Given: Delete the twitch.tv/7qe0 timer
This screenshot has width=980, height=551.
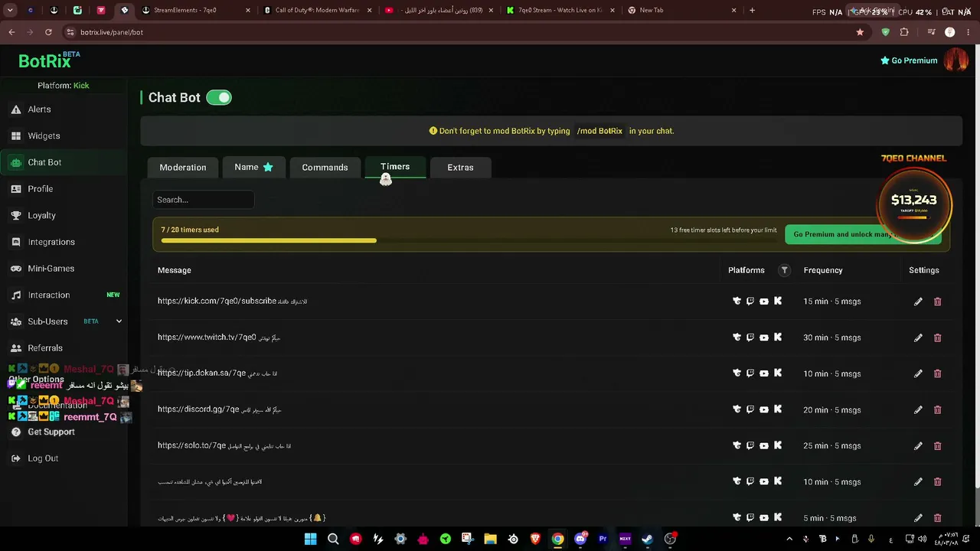Looking at the screenshot, I should [x=937, y=337].
